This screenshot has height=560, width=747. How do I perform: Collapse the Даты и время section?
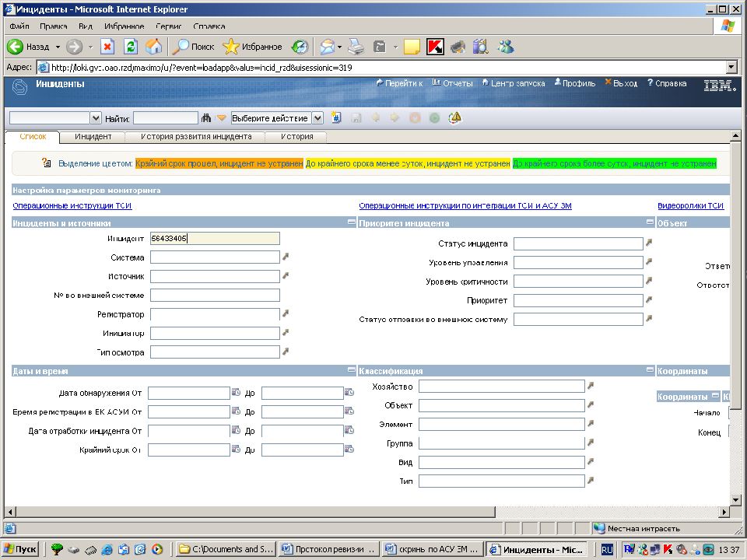[x=351, y=370]
